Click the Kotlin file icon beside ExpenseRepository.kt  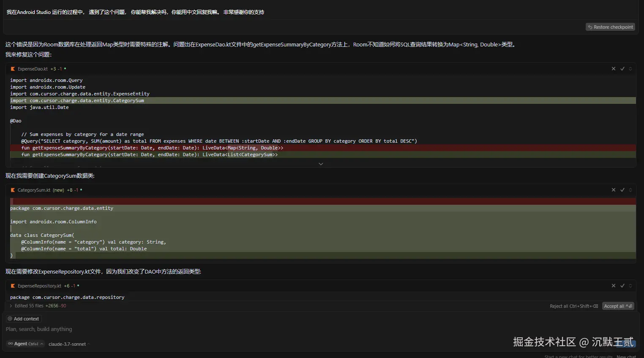[x=13, y=286]
